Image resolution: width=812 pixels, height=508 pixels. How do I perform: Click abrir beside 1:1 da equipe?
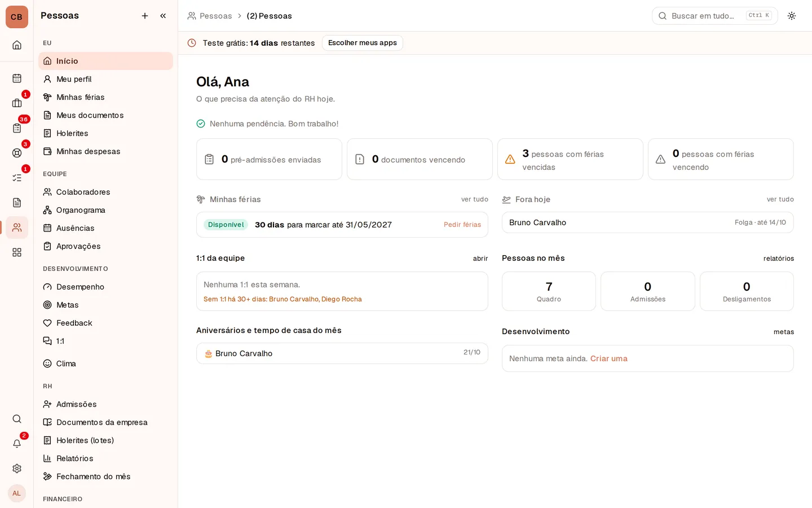tap(480, 259)
